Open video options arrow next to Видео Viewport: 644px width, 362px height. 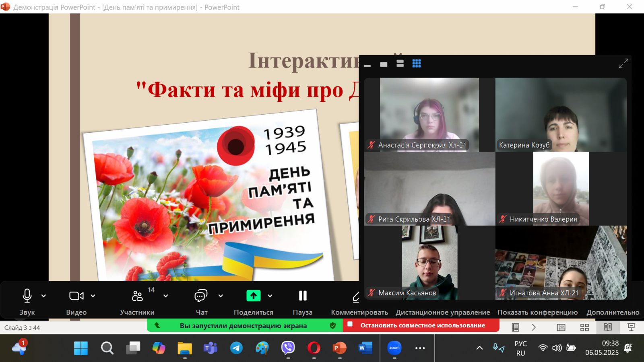click(x=93, y=296)
